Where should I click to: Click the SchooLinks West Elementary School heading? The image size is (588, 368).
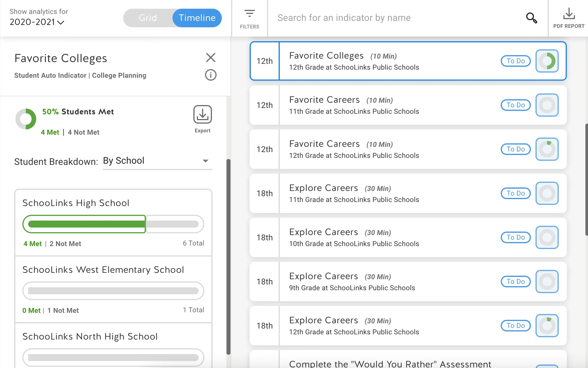click(x=103, y=270)
